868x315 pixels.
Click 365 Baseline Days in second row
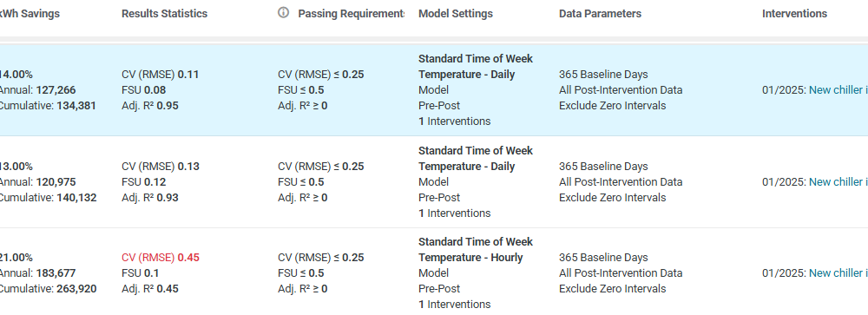coord(603,166)
